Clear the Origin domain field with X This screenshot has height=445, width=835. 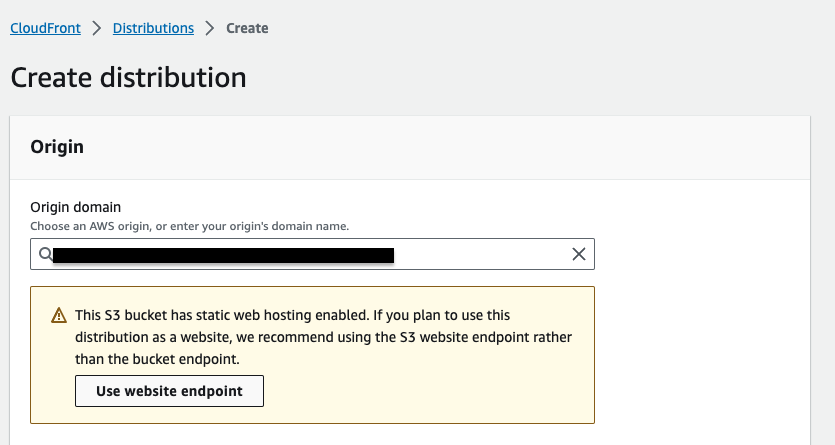coord(578,254)
